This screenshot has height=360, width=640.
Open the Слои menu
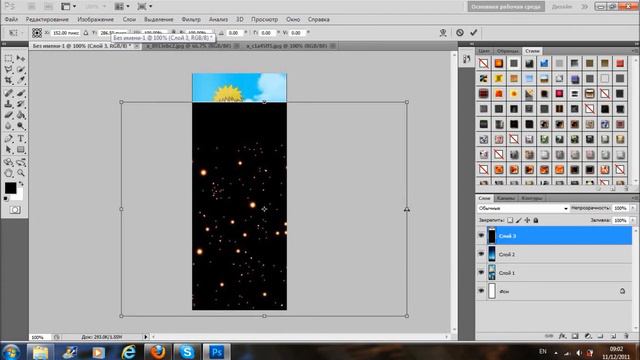pos(129,19)
